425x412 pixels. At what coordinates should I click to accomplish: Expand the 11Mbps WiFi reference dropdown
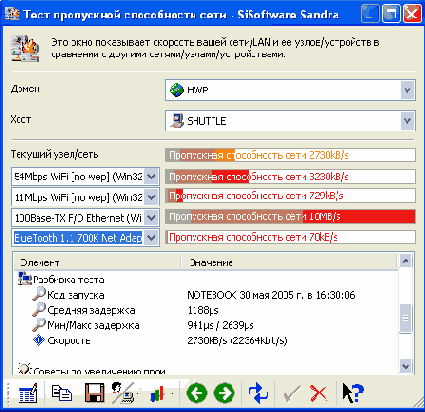151,197
